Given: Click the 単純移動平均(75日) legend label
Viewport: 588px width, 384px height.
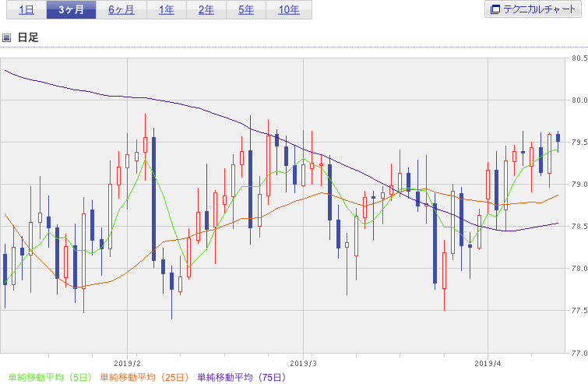Looking at the screenshot, I should 241,377.
